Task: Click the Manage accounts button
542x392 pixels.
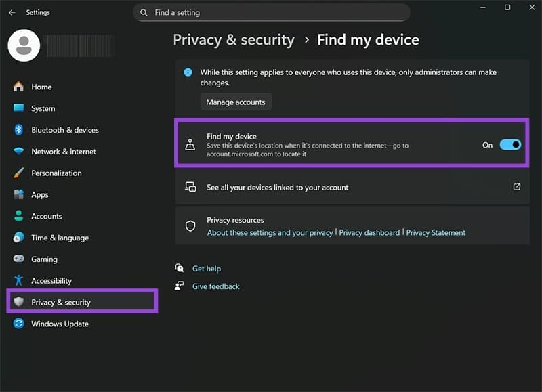Action: tap(235, 102)
